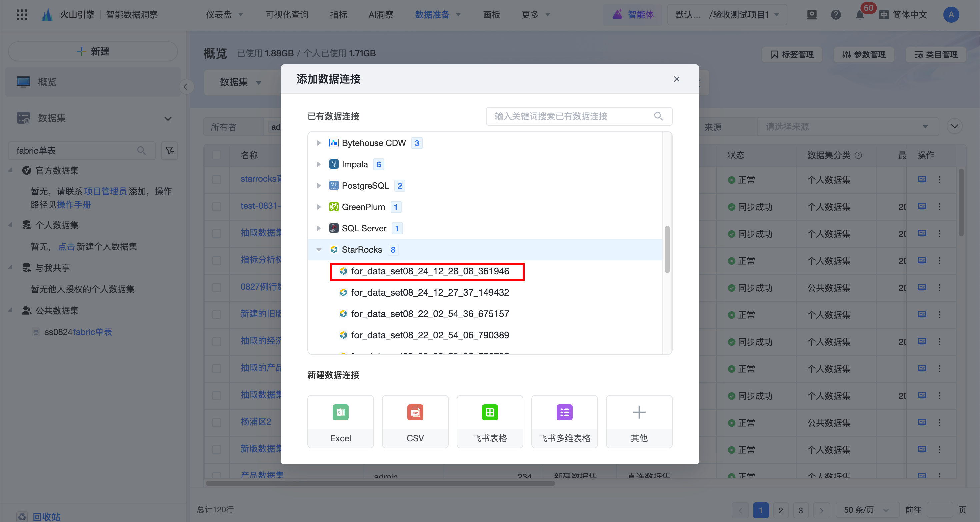Expand the PostgreSQL connection group

point(319,186)
